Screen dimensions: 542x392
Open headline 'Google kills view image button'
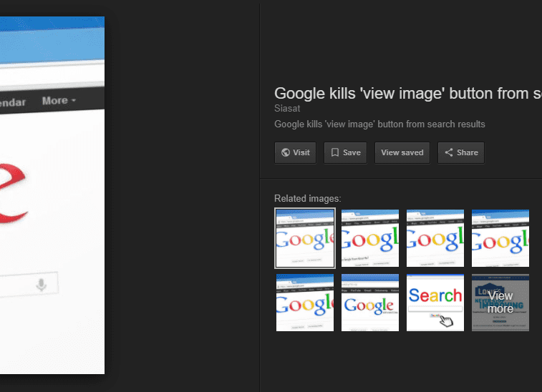(408, 93)
